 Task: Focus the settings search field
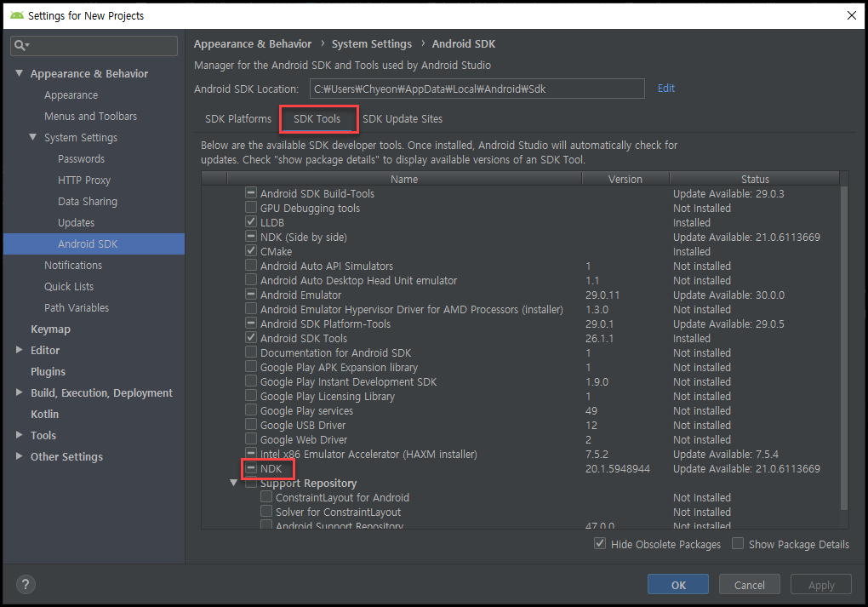tap(94, 45)
